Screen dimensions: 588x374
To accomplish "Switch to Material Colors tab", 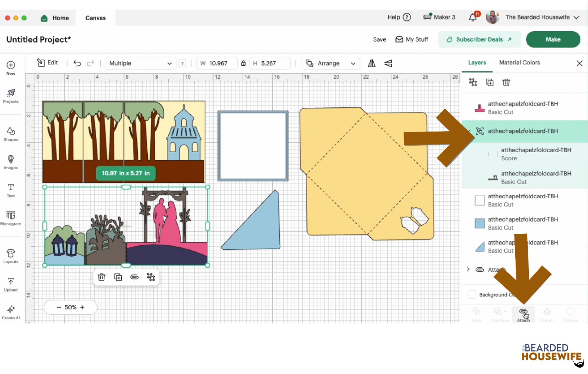I will [519, 63].
